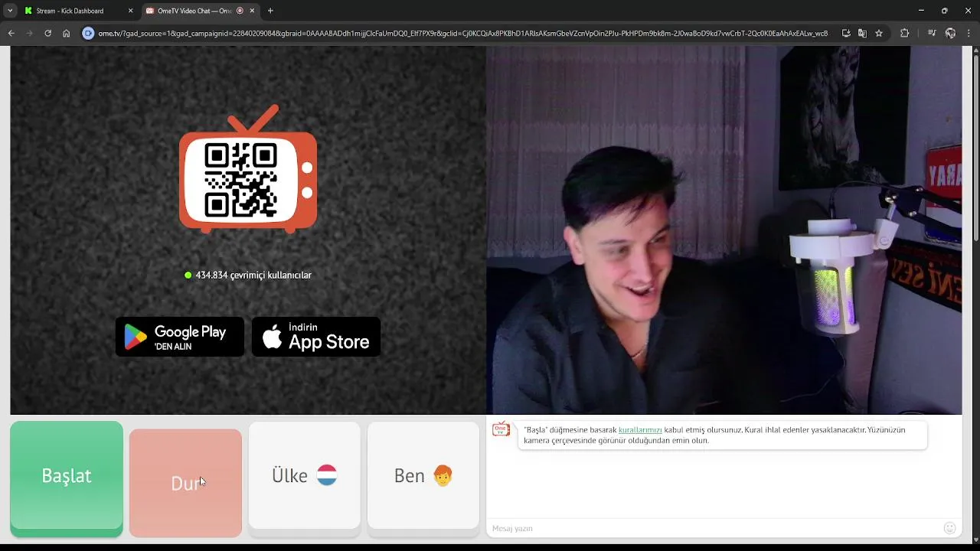This screenshot has width=980, height=551.
Task: Click the recording indicator on OmeTV tab
Action: (240, 11)
